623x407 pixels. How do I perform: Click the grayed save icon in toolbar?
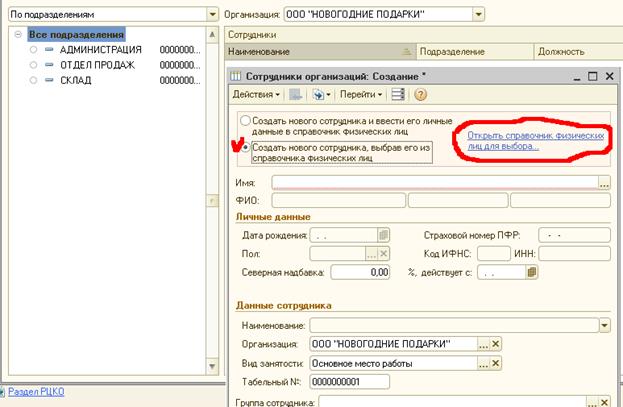pyautogui.click(x=295, y=95)
